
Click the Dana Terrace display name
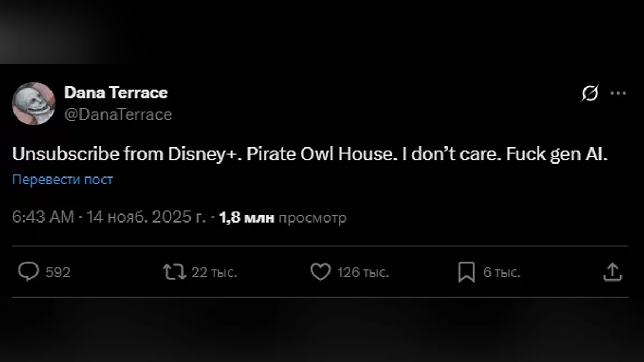pos(116,93)
